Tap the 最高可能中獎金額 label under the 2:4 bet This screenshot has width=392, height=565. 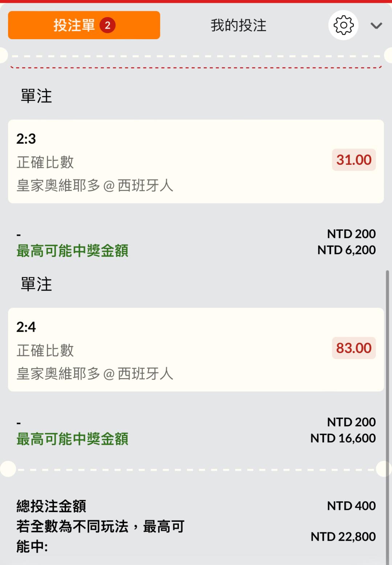73,439
